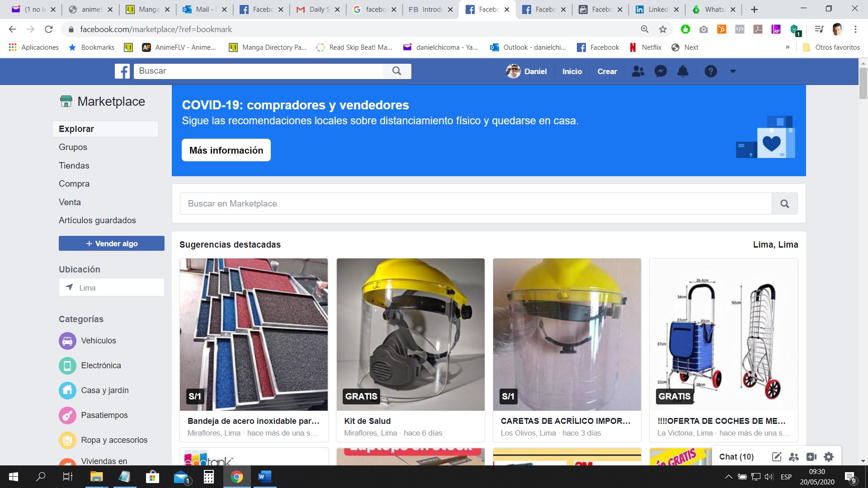Select Grupos in the Marketplace sidebar
Image resolution: width=868 pixels, height=488 pixels.
[x=73, y=147]
